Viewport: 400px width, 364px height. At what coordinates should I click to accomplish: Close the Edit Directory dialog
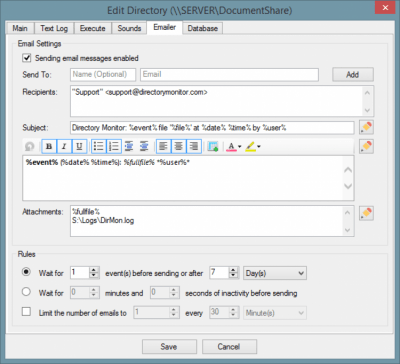click(385, 7)
